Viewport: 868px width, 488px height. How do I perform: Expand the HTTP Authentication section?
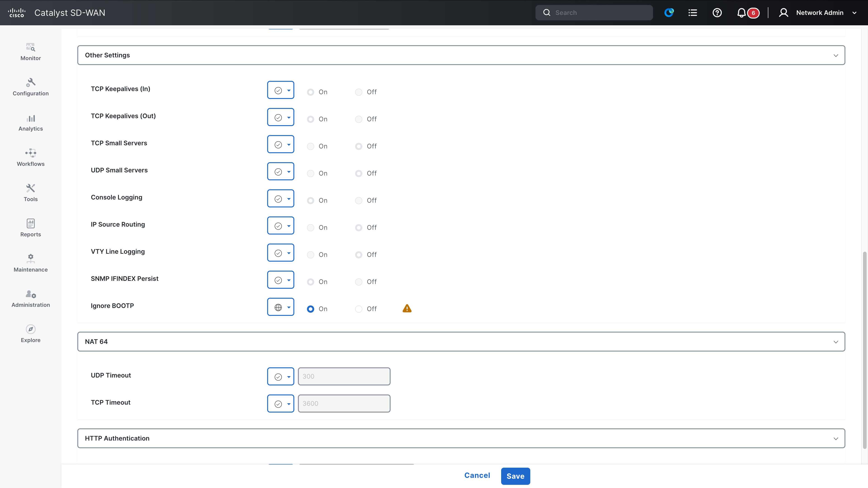click(836, 438)
